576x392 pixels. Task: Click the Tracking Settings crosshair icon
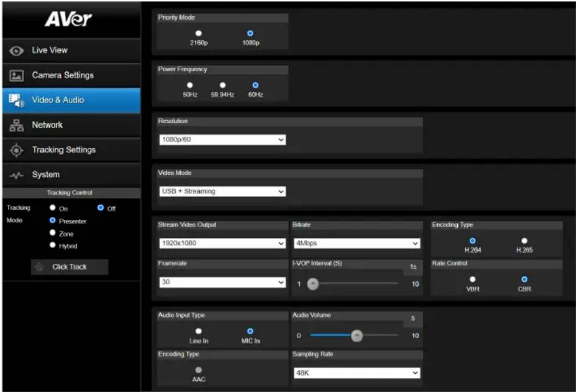pos(17,150)
